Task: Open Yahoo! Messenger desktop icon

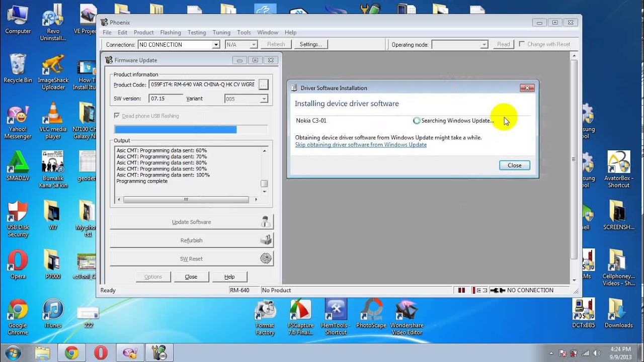Action: 18,121
